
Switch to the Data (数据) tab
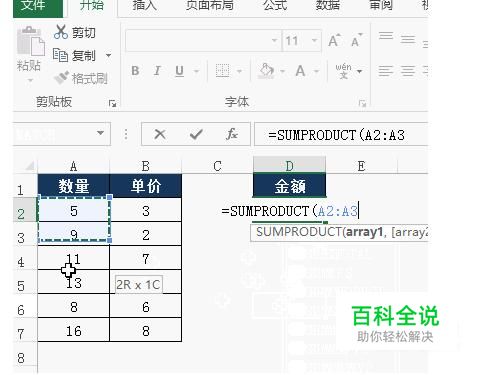coord(328,7)
